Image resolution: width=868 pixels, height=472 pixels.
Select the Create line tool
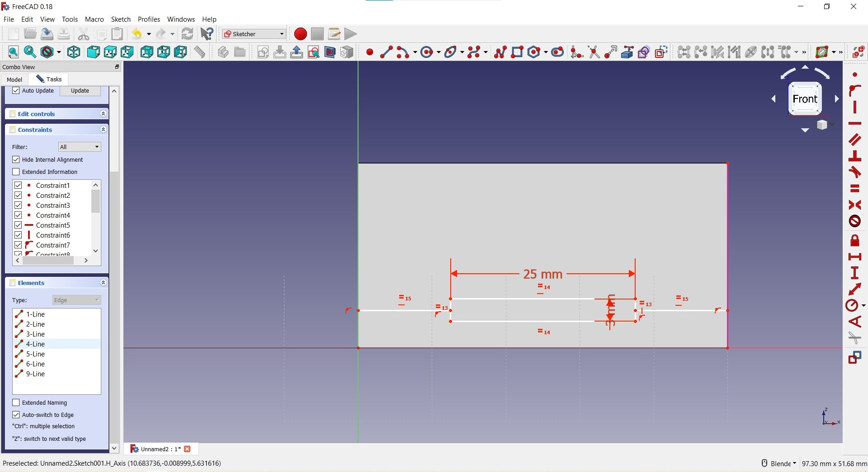[x=386, y=52]
